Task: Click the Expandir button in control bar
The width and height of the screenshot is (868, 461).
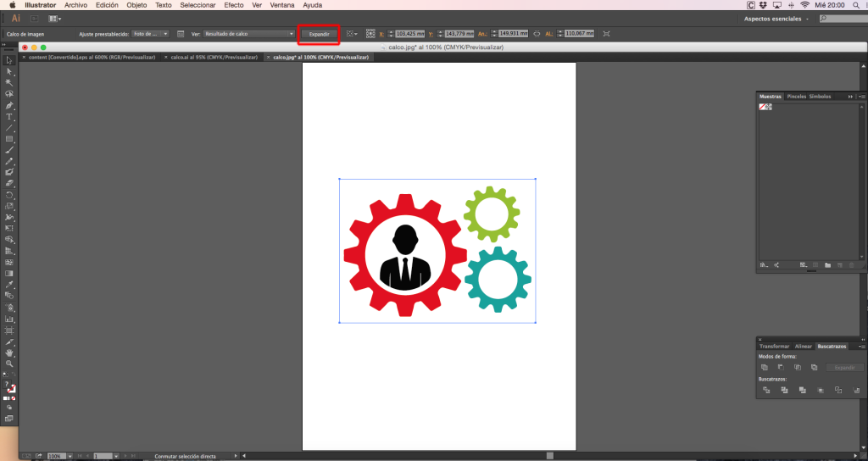Action: (319, 34)
